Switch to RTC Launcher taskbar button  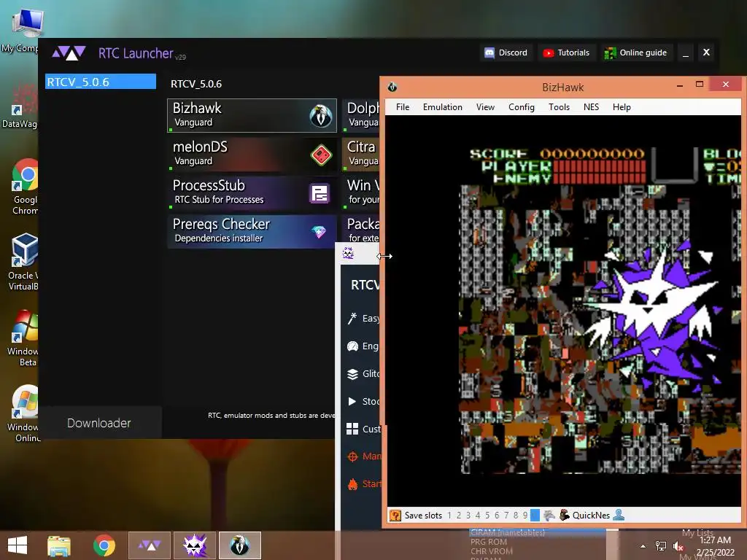[150, 545]
